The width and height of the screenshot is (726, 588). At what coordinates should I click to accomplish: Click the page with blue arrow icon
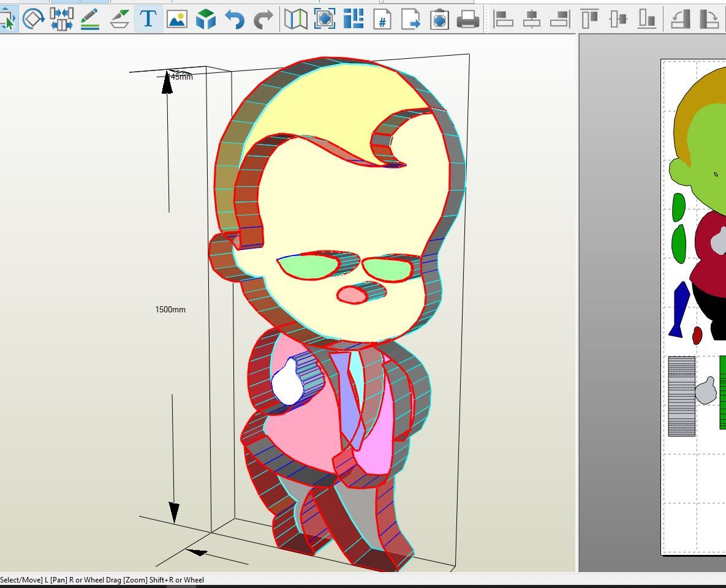(x=410, y=20)
